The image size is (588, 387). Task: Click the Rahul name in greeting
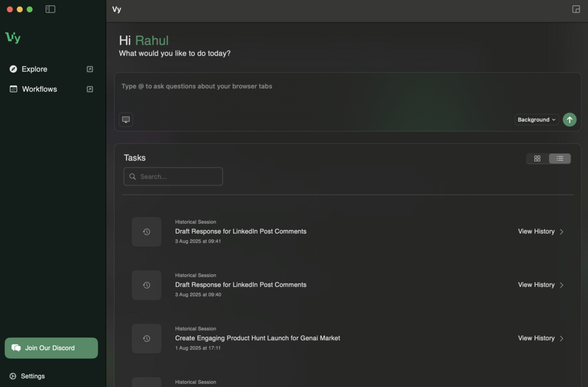click(152, 40)
